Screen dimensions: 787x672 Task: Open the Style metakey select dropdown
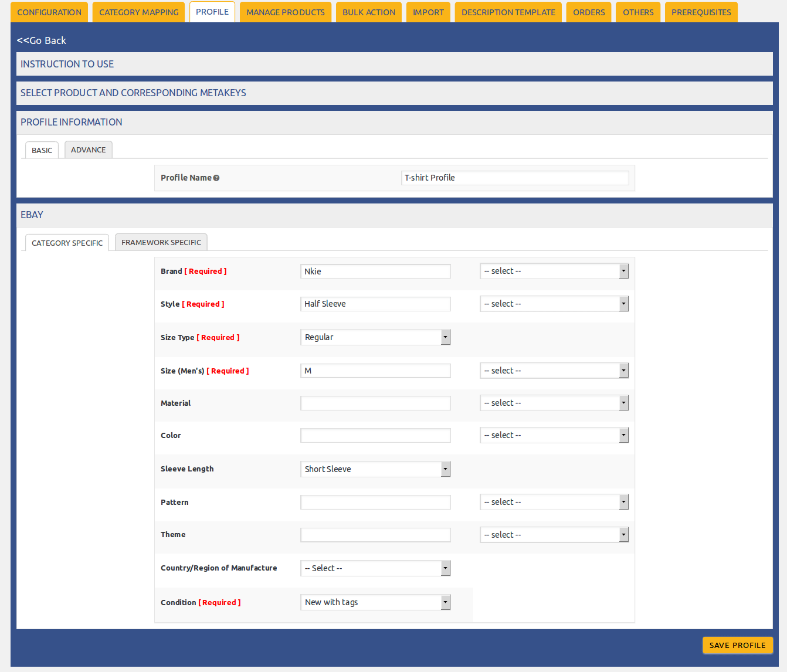coord(554,304)
